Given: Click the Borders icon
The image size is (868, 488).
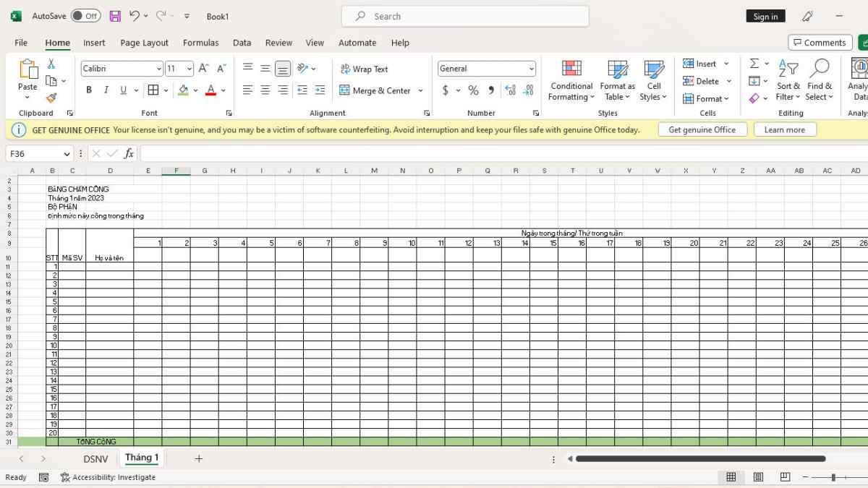Looking at the screenshot, I should (153, 90).
